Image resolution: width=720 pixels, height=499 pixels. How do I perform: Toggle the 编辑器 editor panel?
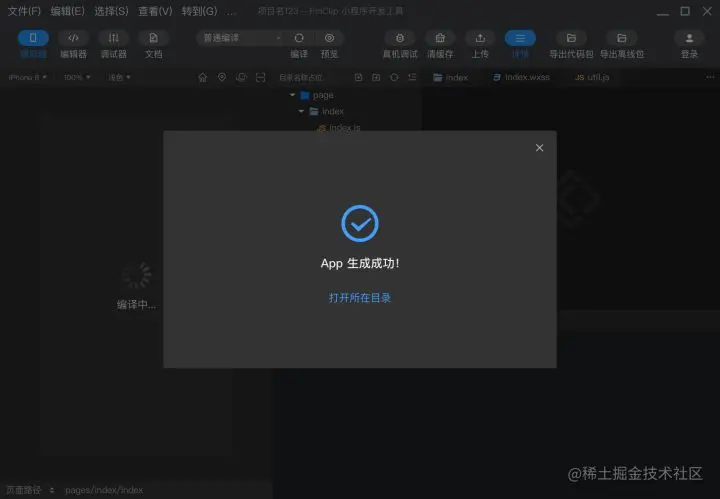(x=73, y=38)
